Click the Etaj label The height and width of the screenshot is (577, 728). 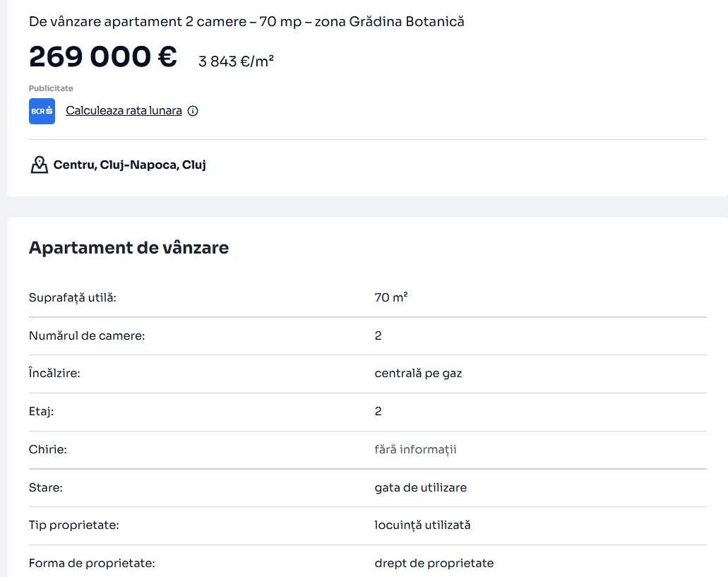(41, 412)
